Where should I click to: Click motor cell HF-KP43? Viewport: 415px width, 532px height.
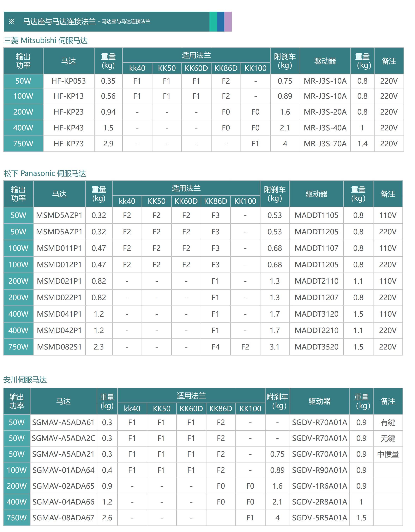point(69,128)
